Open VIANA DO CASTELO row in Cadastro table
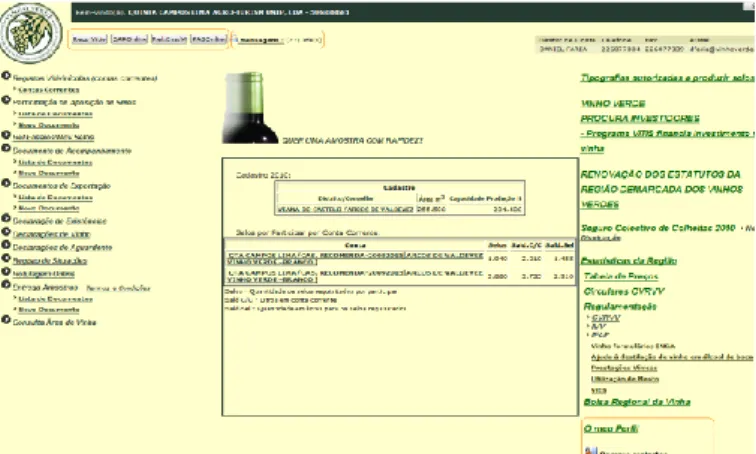The height and width of the screenshot is (454, 756). [346, 209]
